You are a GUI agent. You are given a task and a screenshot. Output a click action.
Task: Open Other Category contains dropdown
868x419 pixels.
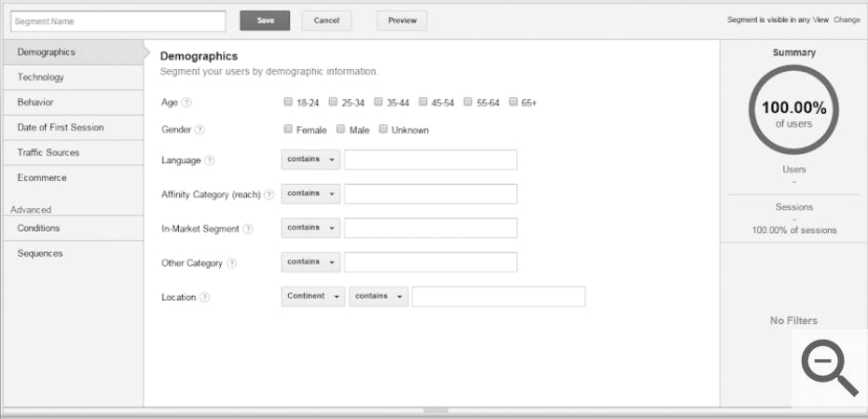310,262
